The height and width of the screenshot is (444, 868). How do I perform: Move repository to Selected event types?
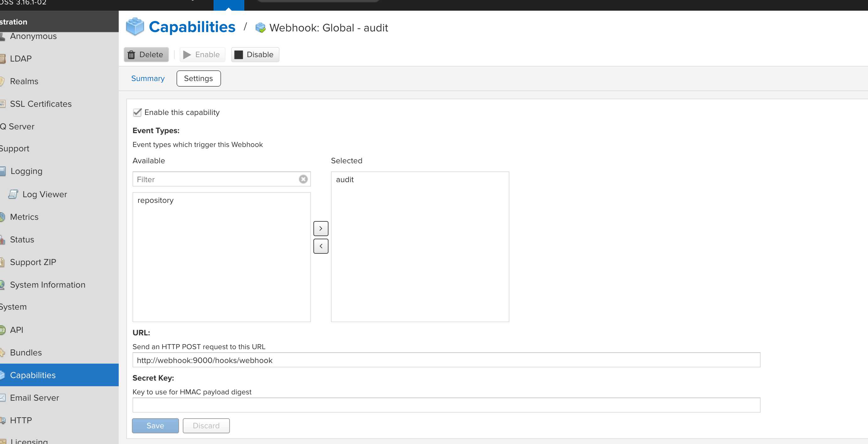coord(320,228)
